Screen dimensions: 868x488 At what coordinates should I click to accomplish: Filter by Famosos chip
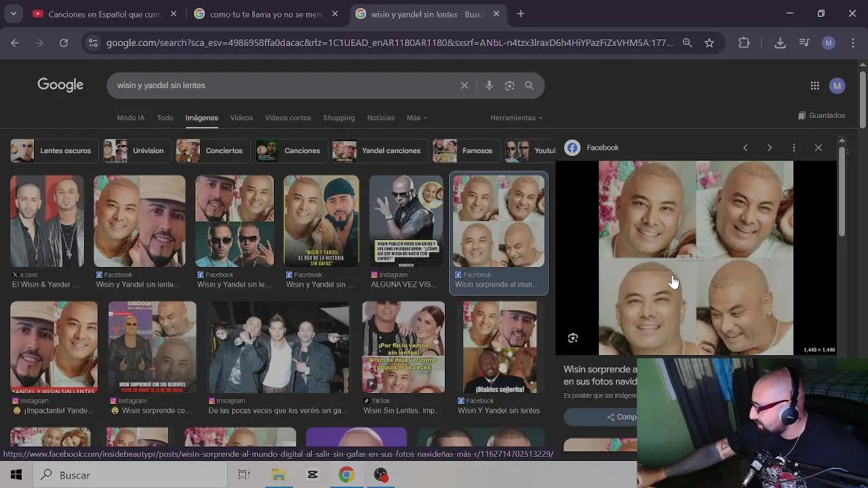point(466,150)
